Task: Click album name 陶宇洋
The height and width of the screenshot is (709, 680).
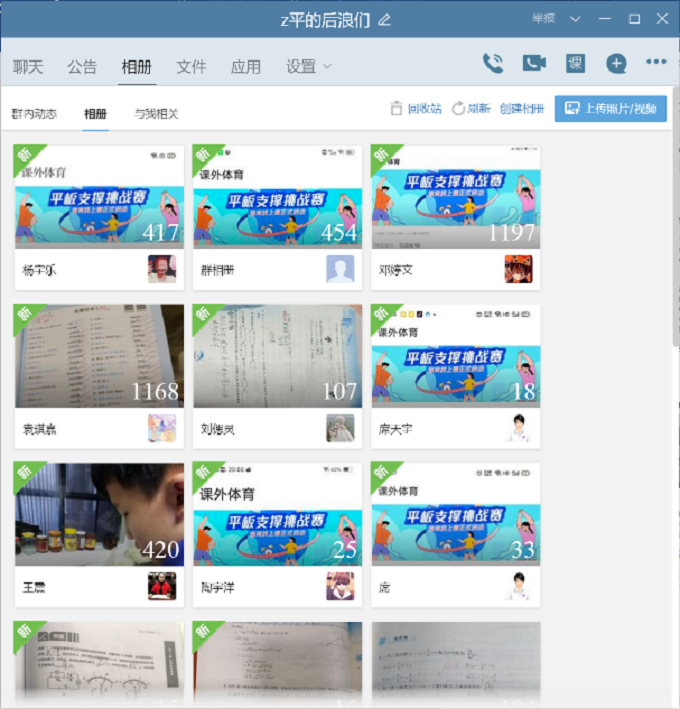Action: tap(218, 588)
